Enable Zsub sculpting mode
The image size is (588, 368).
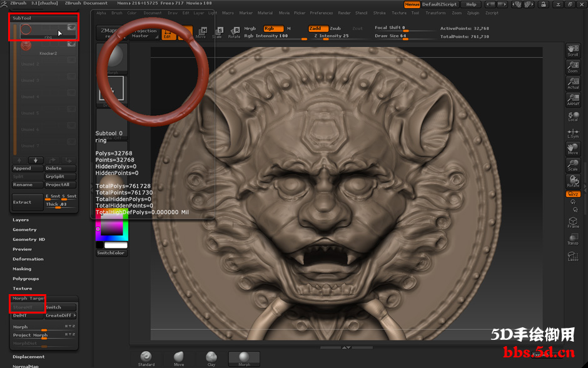point(335,29)
